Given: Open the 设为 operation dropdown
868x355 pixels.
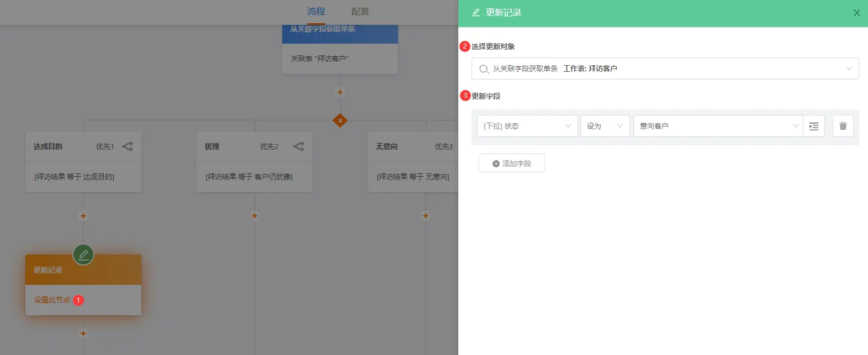Looking at the screenshot, I should [x=605, y=126].
